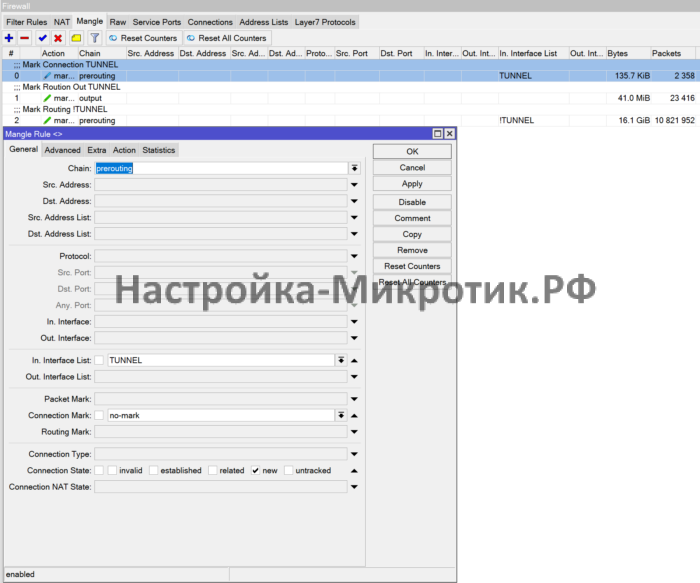Open Connection Mark dropdown

[x=341, y=415]
